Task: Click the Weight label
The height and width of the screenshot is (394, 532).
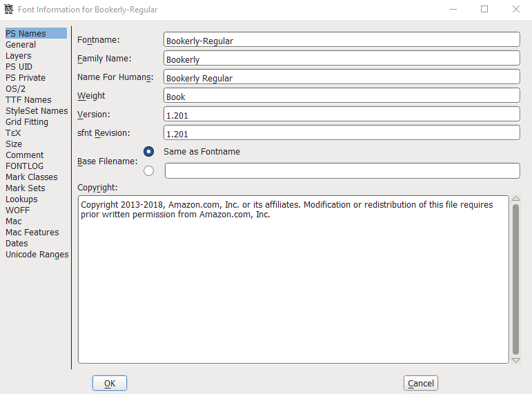Action: point(91,96)
